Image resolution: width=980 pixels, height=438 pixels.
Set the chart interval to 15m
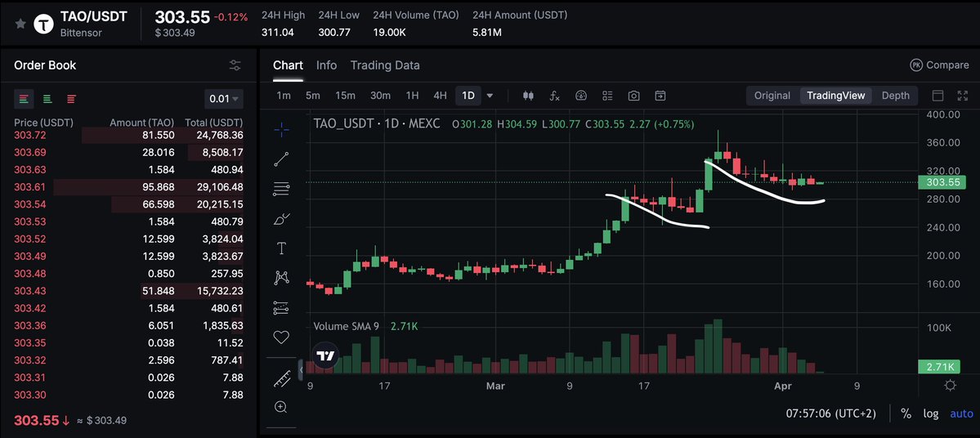click(x=345, y=96)
